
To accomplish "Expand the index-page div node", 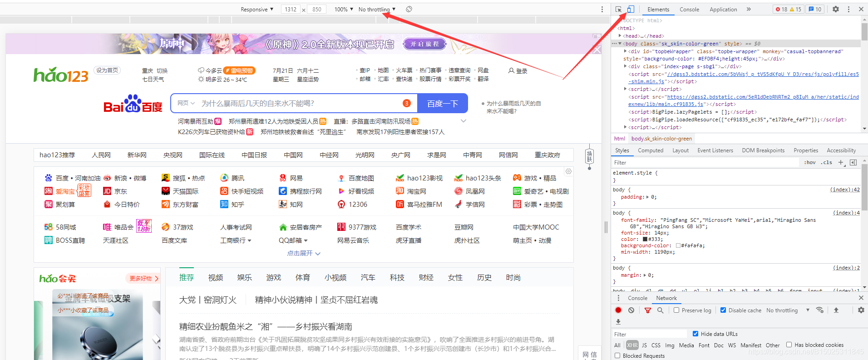I will (626, 66).
